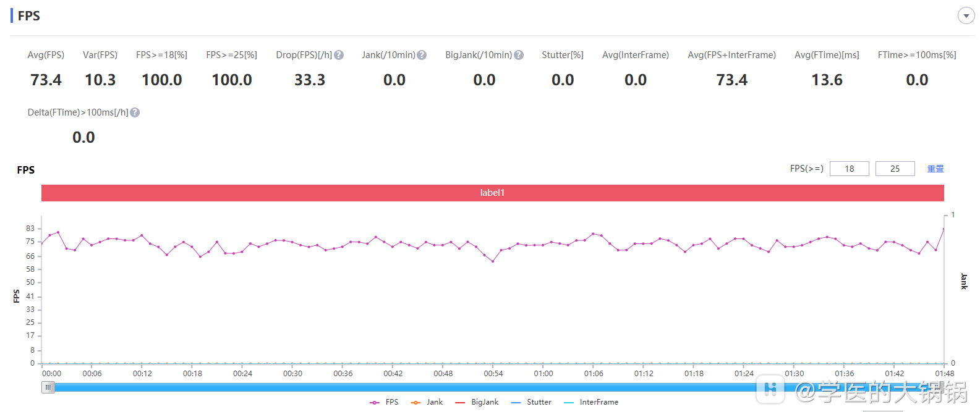Click the FPS>=25[%] metric label
The height and width of the screenshot is (412, 980).
pyautogui.click(x=232, y=55)
